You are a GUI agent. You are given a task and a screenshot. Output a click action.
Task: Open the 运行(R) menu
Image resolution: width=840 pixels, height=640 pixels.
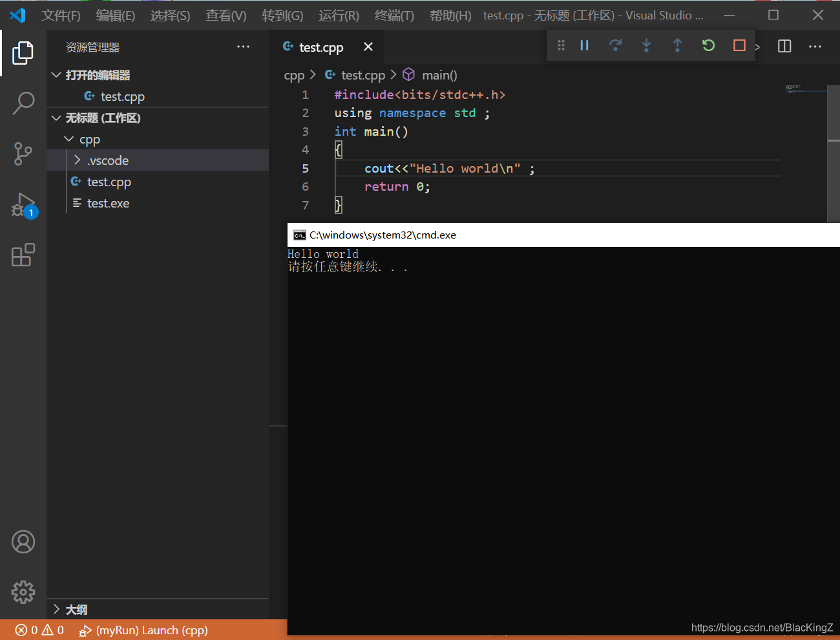coord(338,16)
